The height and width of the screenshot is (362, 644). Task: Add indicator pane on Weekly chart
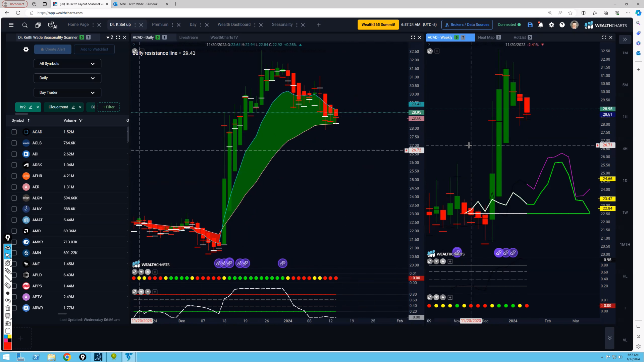(437, 51)
